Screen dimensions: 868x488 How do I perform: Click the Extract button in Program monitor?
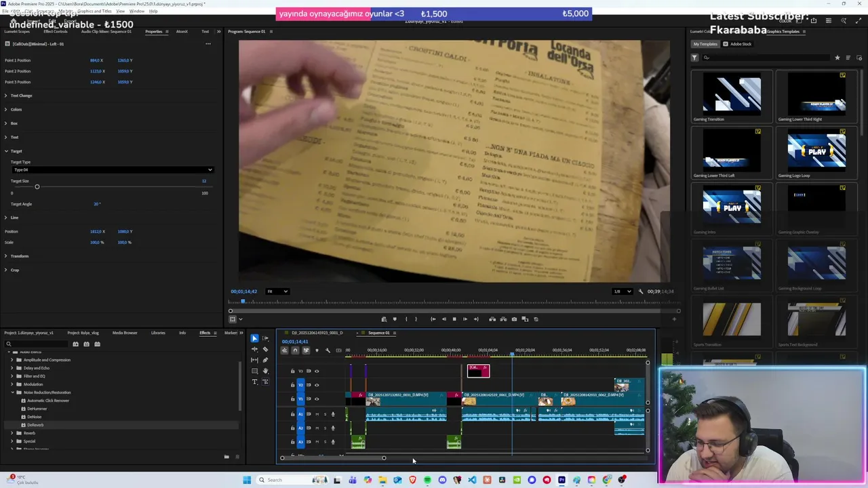click(503, 319)
